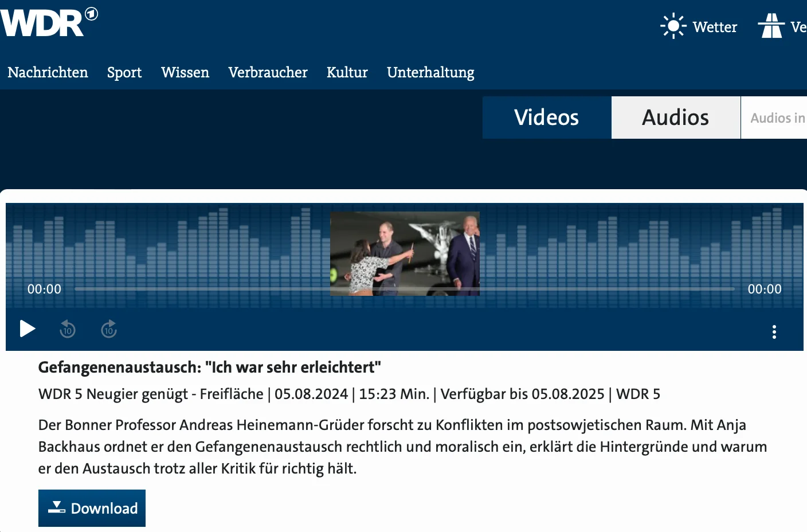Select the Sport navigation entry
This screenshot has height=532, width=807.
tap(124, 72)
